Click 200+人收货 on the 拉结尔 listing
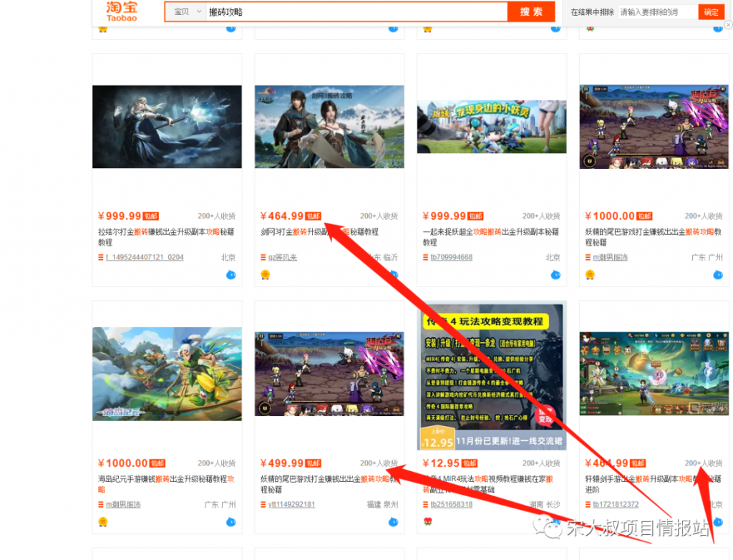The width and height of the screenshot is (733, 560). click(x=216, y=216)
